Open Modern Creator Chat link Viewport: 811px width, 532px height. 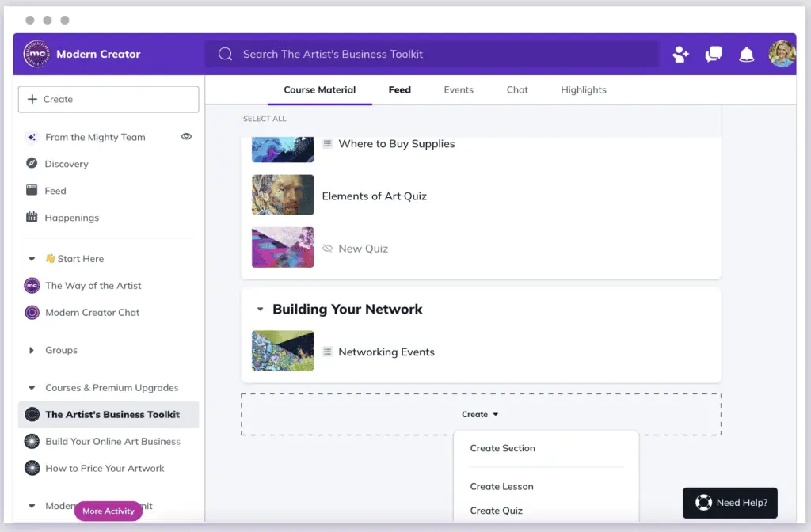coord(92,312)
